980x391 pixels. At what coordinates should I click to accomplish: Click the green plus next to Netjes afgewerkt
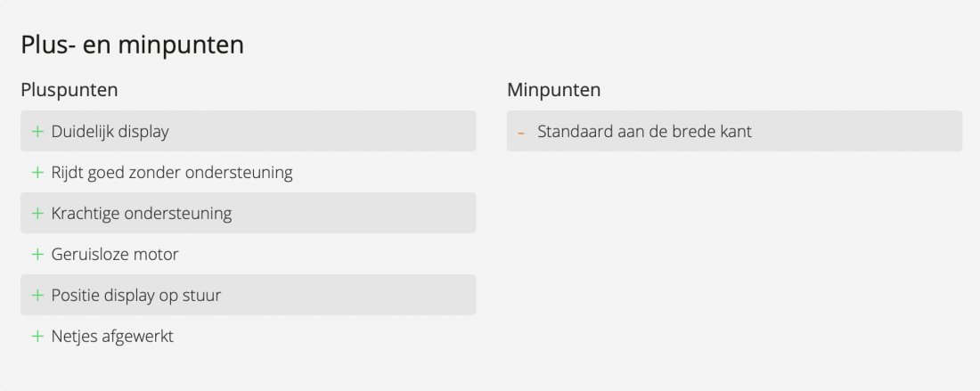[x=37, y=336]
